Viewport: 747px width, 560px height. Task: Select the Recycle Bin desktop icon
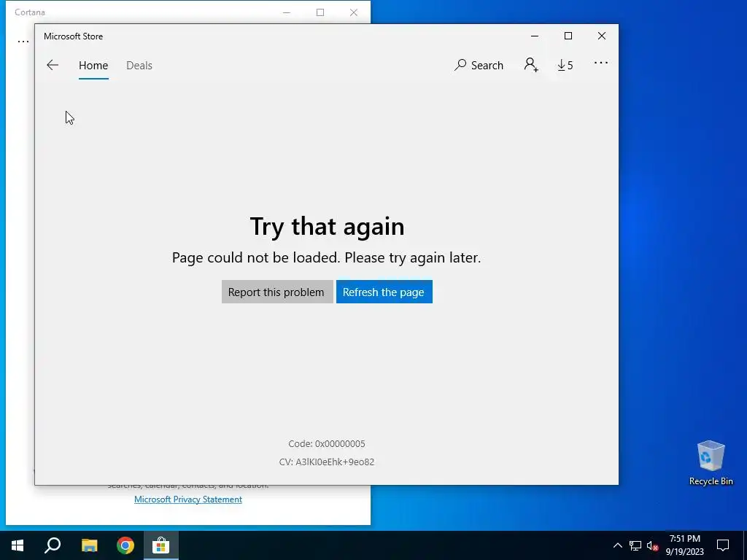point(711,463)
